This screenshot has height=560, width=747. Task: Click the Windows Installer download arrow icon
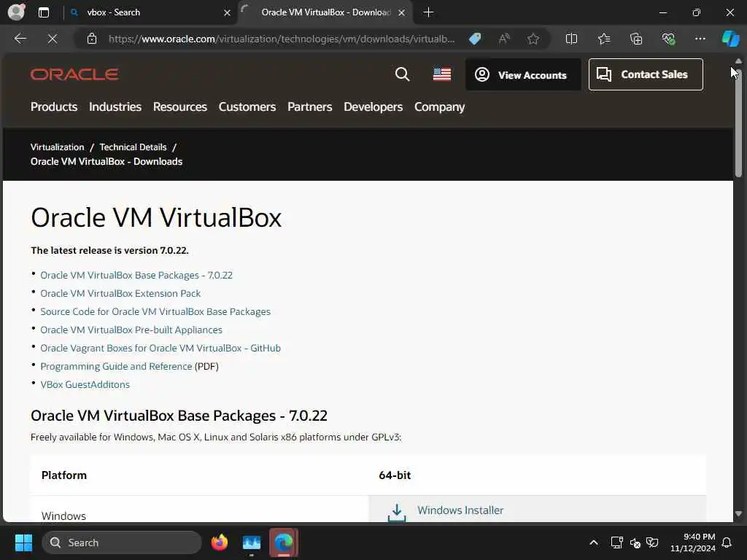tap(397, 513)
